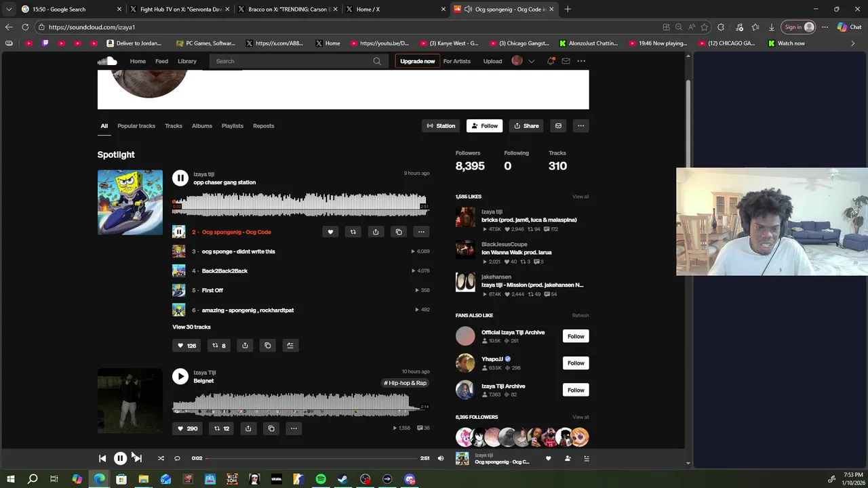
Task: Copy link of Ocg Code track row
Action: click(x=399, y=232)
